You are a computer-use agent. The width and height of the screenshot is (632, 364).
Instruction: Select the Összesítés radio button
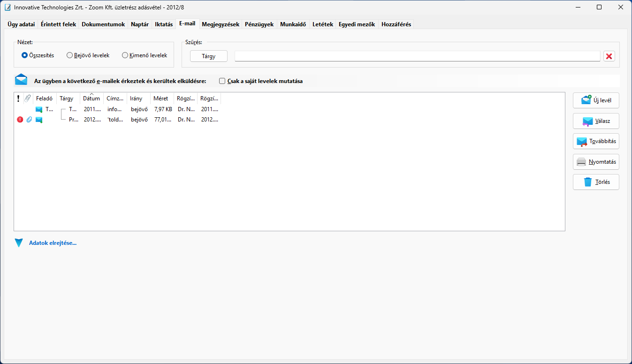[25, 55]
